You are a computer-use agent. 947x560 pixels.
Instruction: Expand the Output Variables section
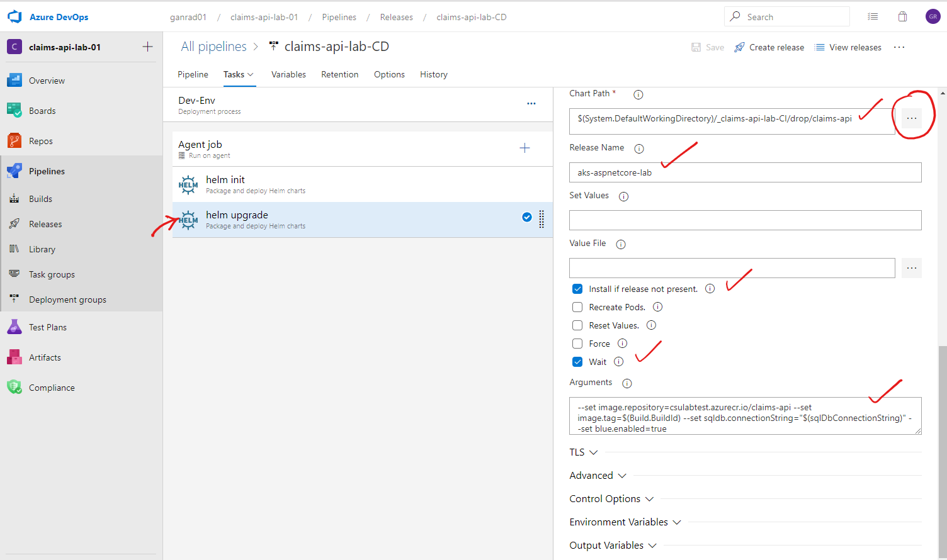coord(613,546)
